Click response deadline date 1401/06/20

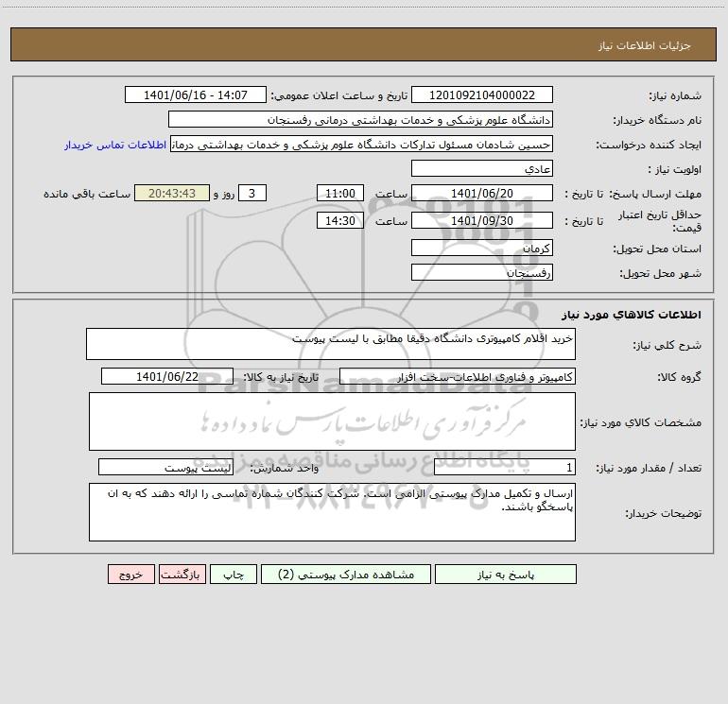(482, 193)
